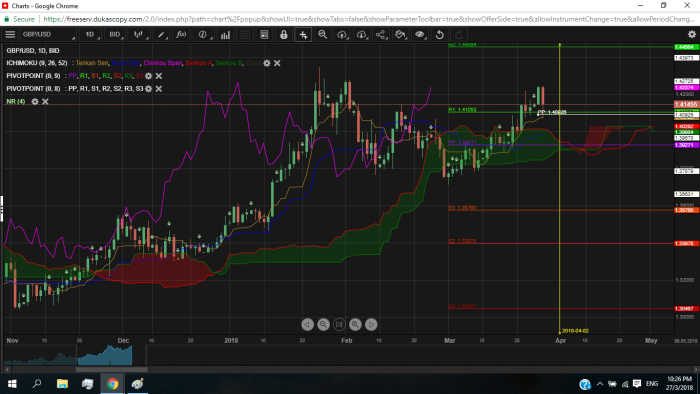This screenshot has height=394, width=700.
Task: Select the line drawing tool
Action: (x=161, y=34)
